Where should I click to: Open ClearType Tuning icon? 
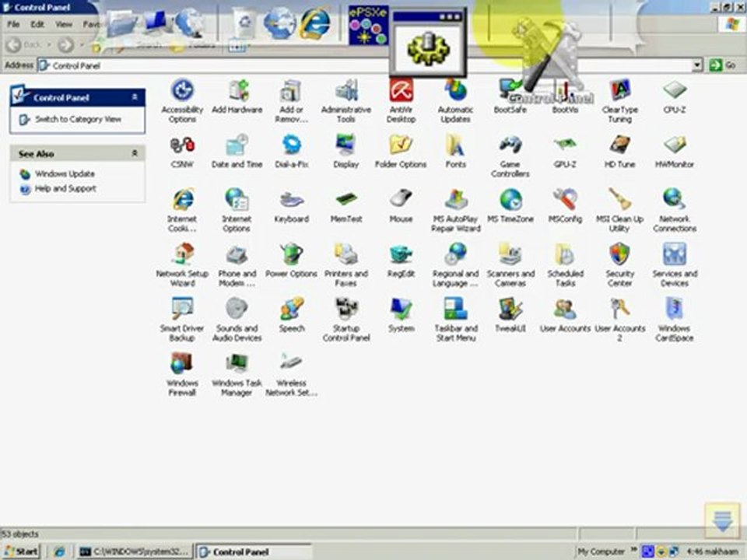click(620, 101)
